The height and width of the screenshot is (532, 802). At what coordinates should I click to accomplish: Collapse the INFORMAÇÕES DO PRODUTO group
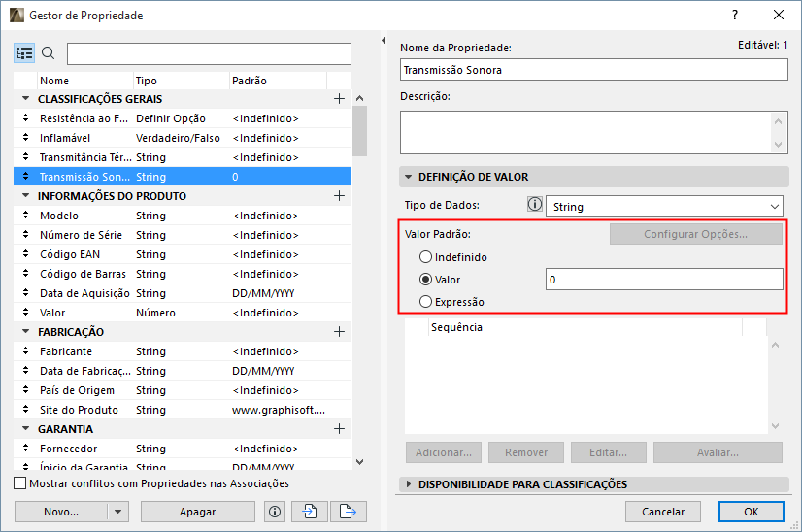25,195
